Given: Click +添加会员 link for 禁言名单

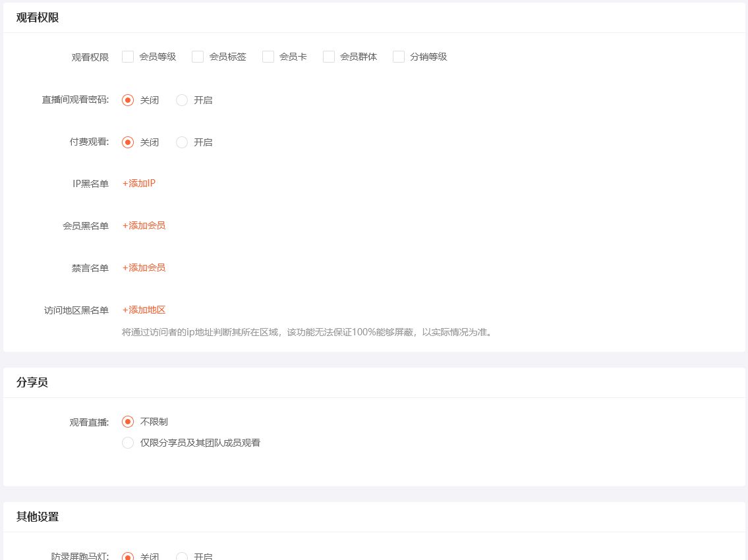Looking at the screenshot, I should [144, 267].
